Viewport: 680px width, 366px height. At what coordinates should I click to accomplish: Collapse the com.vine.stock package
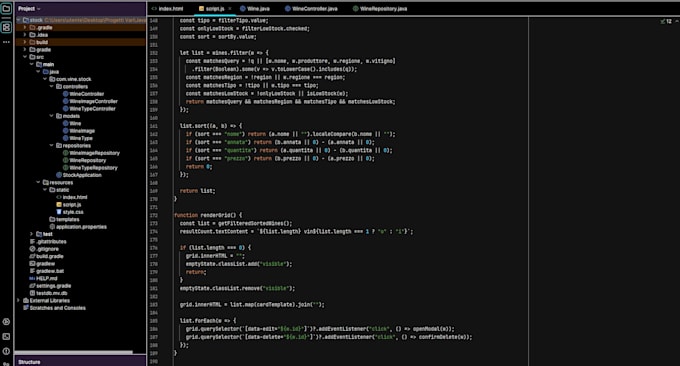pos(45,79)
